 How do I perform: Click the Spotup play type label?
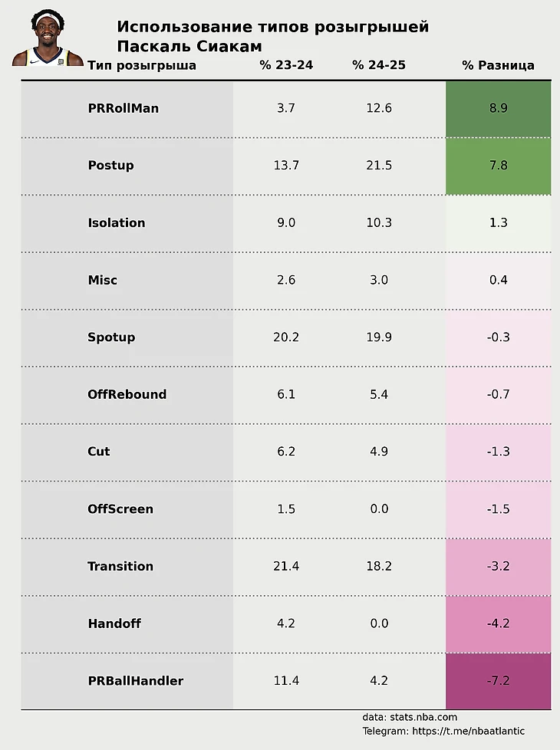point(111,337)
